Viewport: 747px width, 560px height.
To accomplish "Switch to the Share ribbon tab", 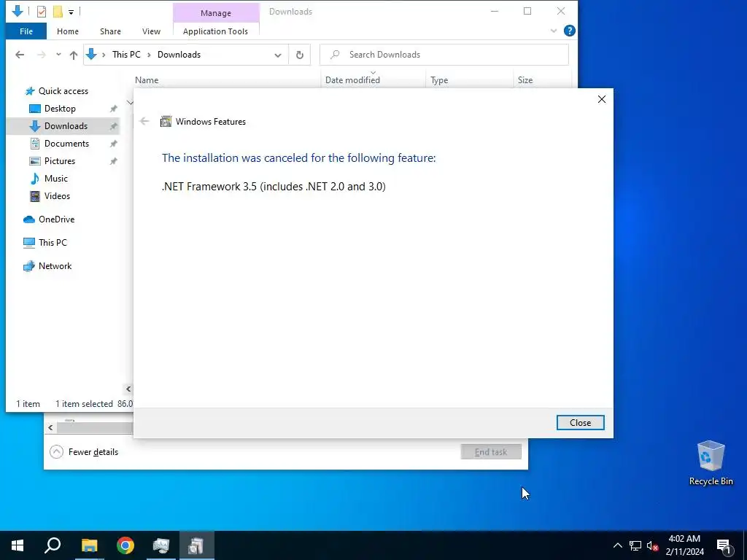I will [110, 31].
